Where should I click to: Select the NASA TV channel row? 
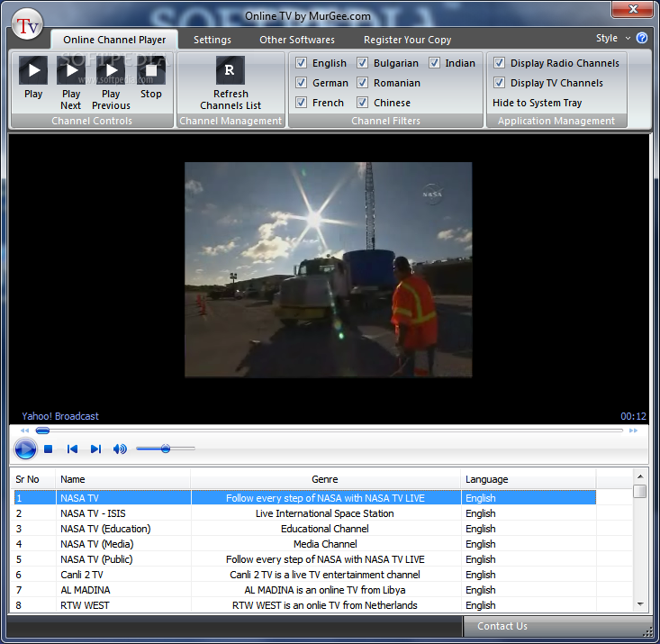pos(305,498)
